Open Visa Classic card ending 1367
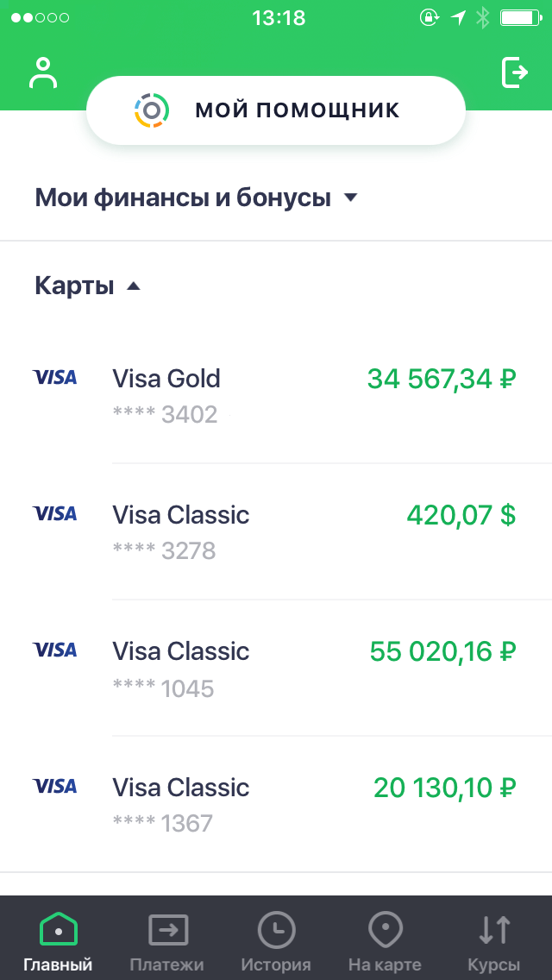The image size is (552, 980). (x=276, y=802)
